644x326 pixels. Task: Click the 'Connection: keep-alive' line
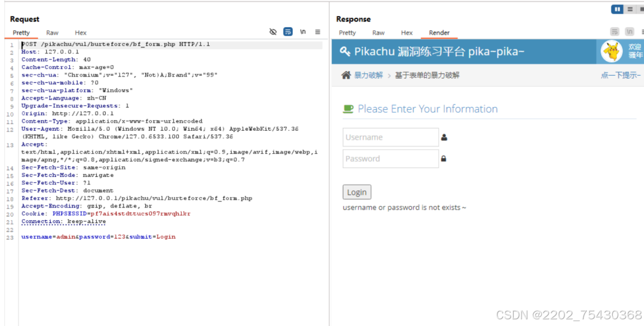tap(63, 221)
